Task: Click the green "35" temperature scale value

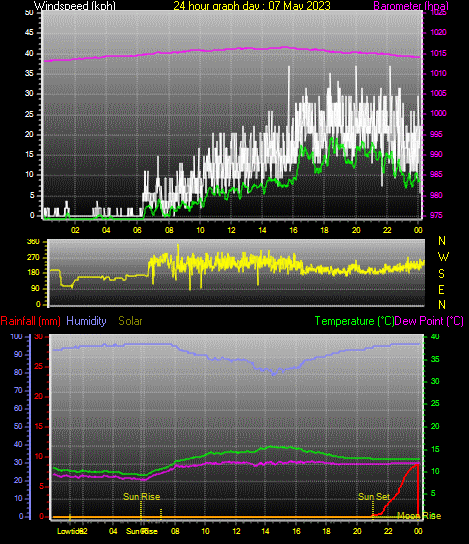Action: [x=435, y=359]
